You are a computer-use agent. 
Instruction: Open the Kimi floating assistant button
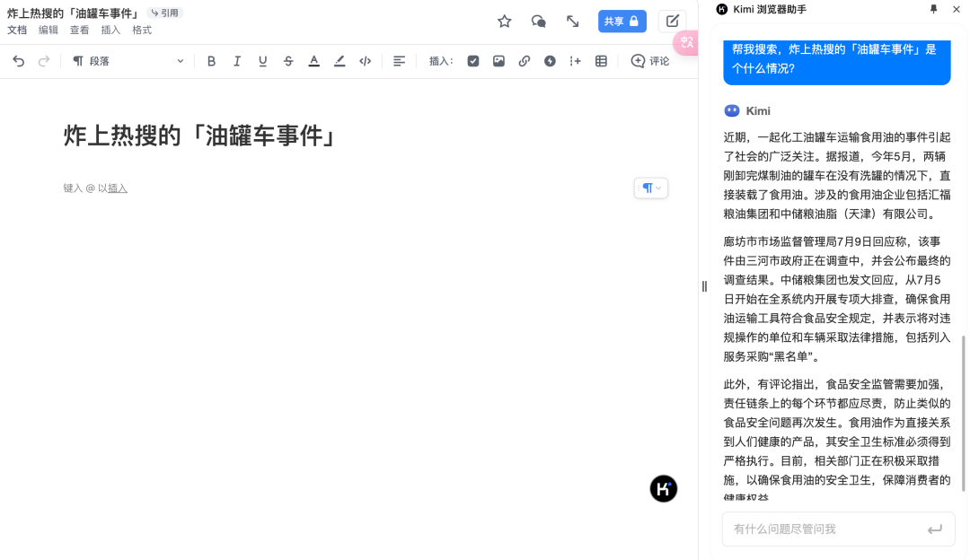click(664, 489)
